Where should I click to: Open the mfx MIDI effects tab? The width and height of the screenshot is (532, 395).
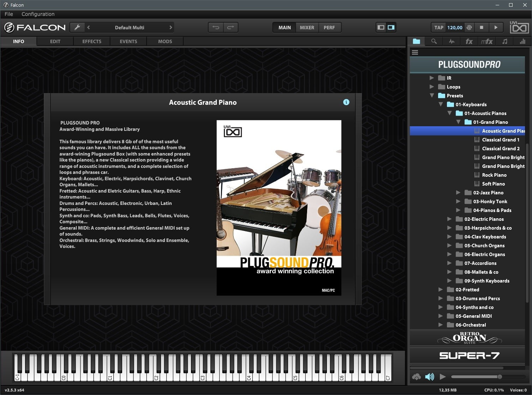click(487, 41)
